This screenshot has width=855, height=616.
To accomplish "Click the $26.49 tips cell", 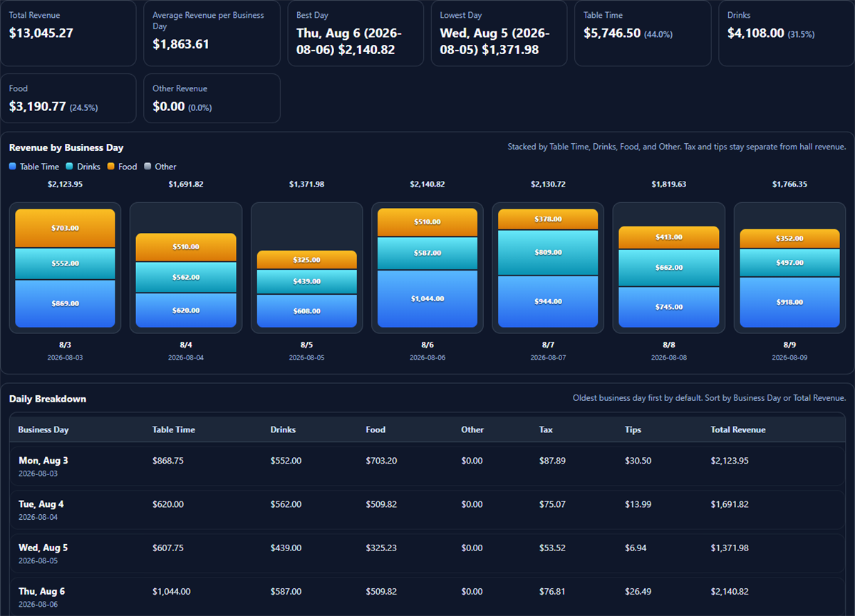I will point(638,591).
